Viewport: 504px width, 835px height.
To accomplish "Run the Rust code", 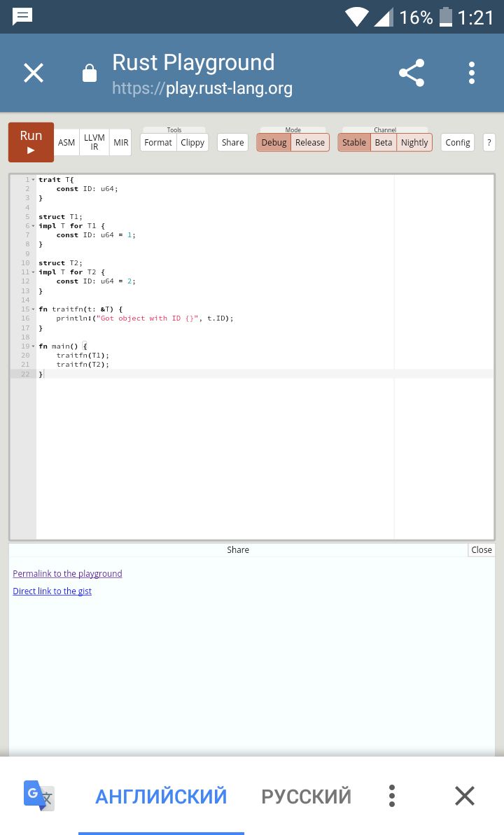I will click(31, 142).
